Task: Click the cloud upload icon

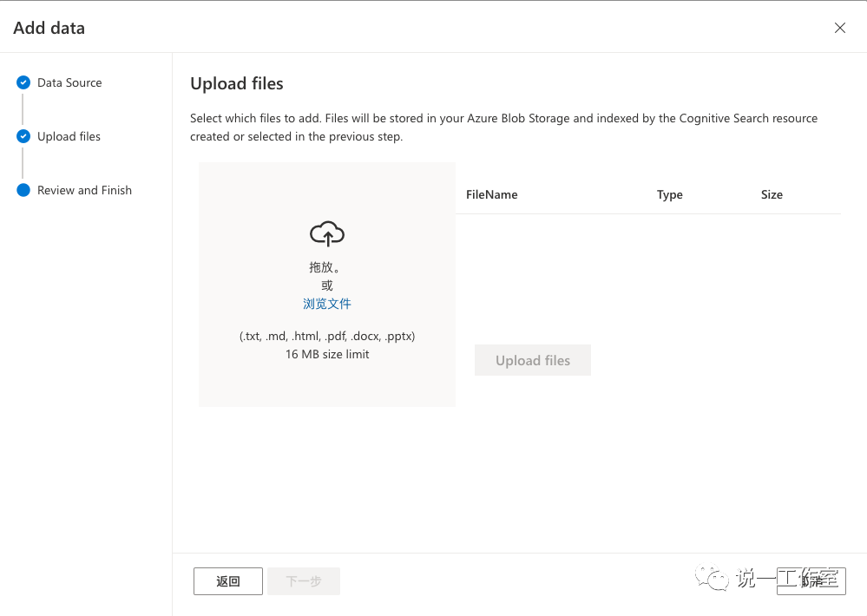Action: 327,233
